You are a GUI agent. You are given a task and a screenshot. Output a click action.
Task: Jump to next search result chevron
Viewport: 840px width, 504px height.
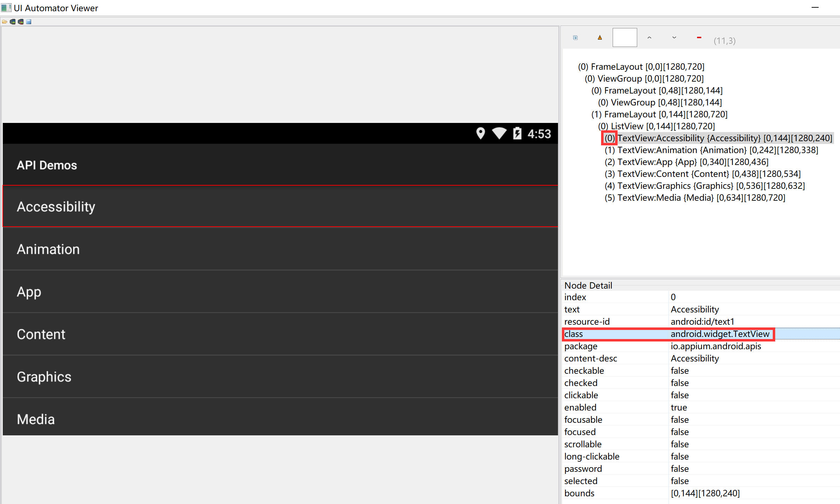674,37
